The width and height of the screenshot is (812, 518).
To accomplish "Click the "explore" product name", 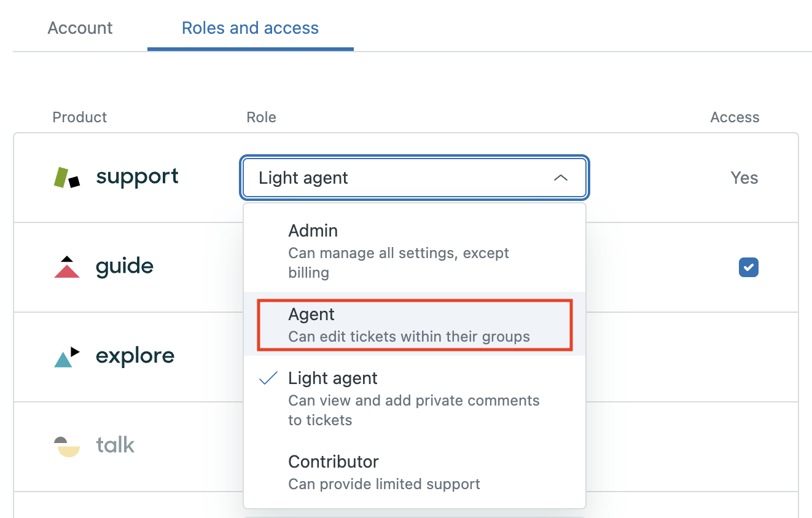I will click(x=135, y=356).
